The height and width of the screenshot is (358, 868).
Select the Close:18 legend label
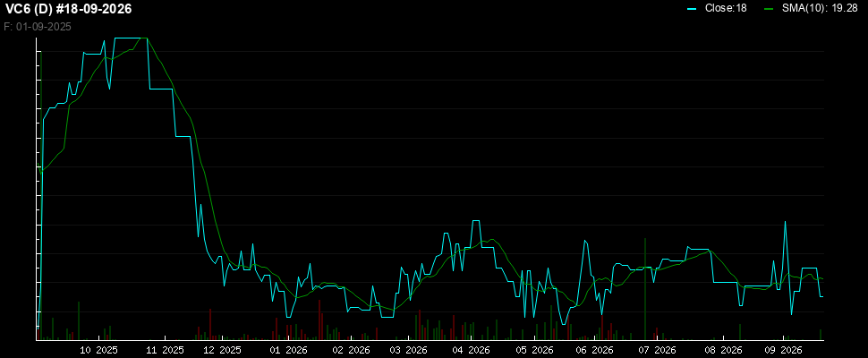[x=726, y=9]
